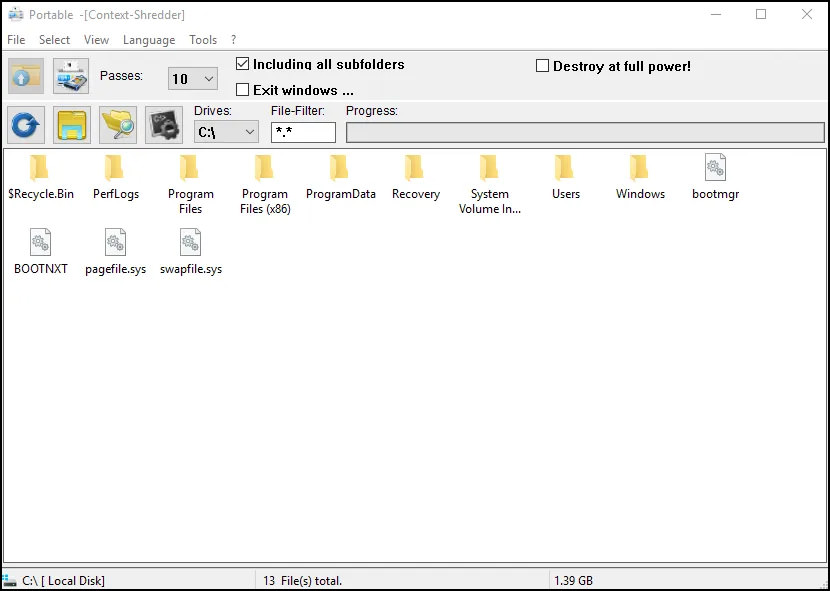Screen dimensions: 830x591
Task: Open the Language menu
Action: coord(149,40)
